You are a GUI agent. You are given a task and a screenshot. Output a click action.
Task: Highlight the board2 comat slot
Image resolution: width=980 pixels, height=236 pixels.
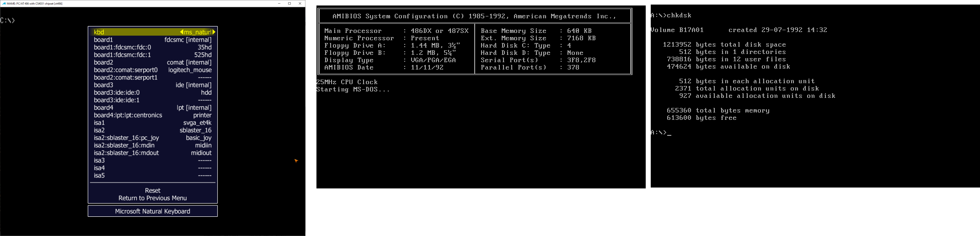[x=152, y=62]
